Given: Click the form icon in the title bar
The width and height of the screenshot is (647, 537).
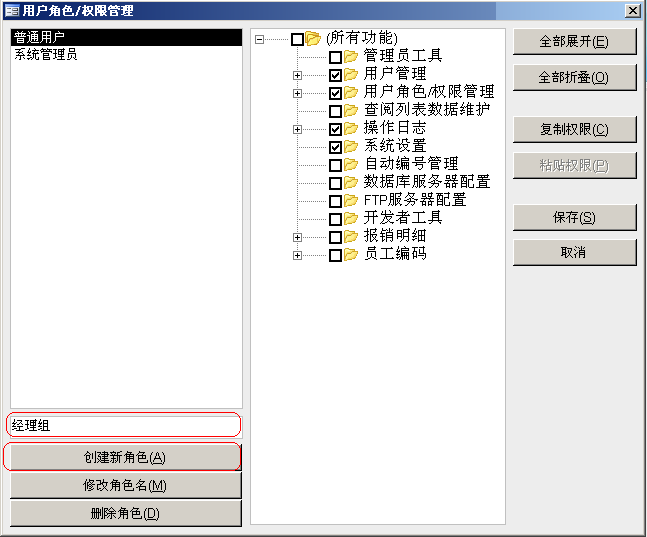Looking at the screenshot, I should (x=12, y=10).
